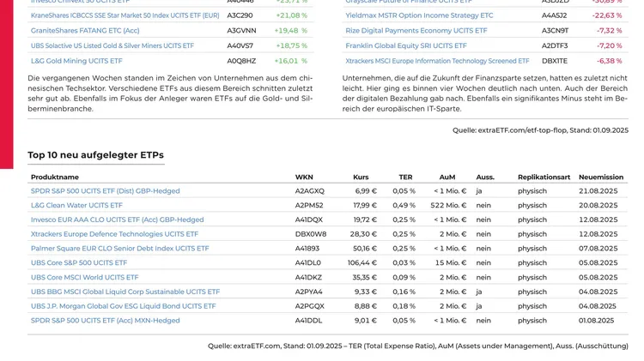
Task: Open UBS Core MSCI World UCITS ETF link
Action: tap(85, 278)
